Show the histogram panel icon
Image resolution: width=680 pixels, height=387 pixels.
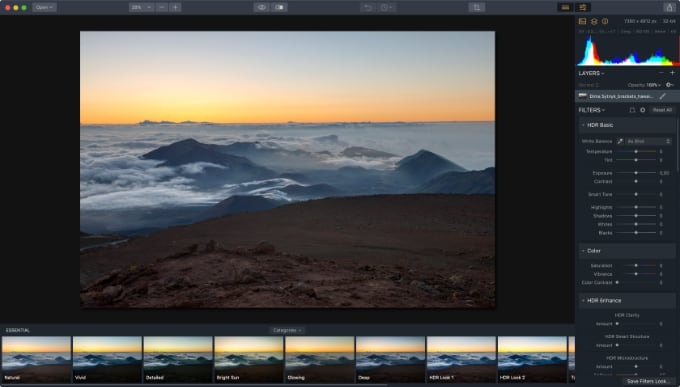pos(582,21)
